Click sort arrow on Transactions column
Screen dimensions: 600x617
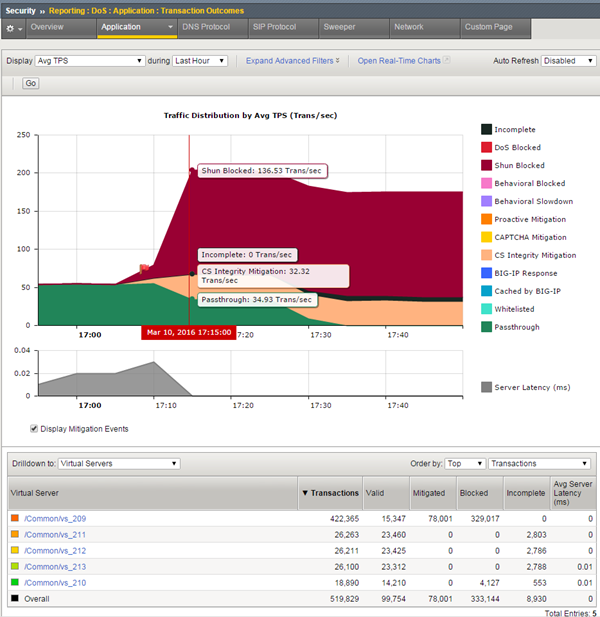305,493
